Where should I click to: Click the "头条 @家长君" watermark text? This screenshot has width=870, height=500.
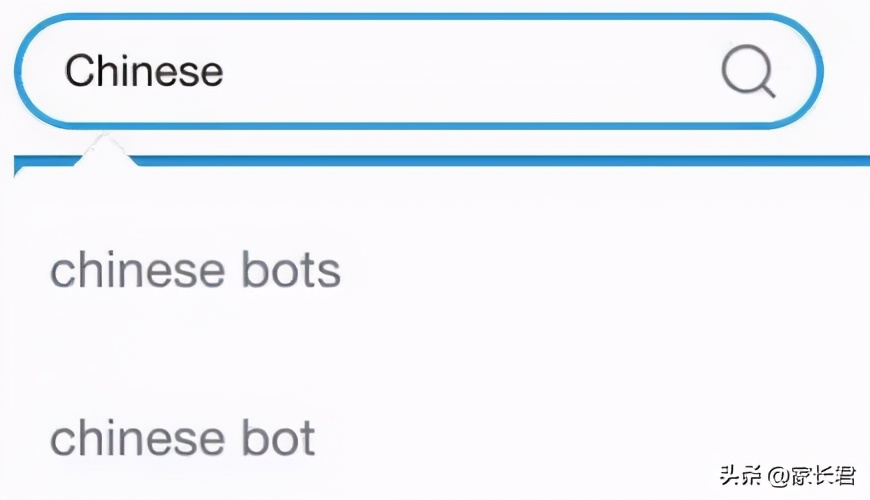(x=788, y=476)
